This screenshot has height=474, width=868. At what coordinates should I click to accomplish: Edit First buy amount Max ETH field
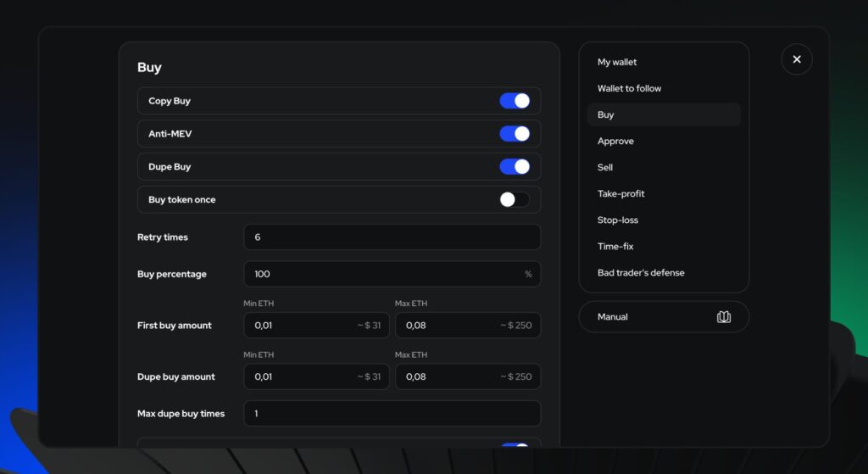pyautogui.click(x=468, y=325)
